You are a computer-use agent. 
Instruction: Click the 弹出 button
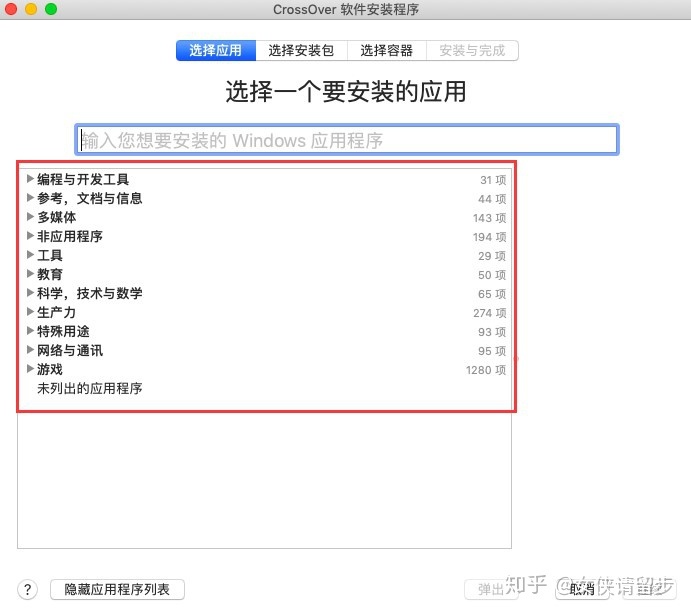491,589
